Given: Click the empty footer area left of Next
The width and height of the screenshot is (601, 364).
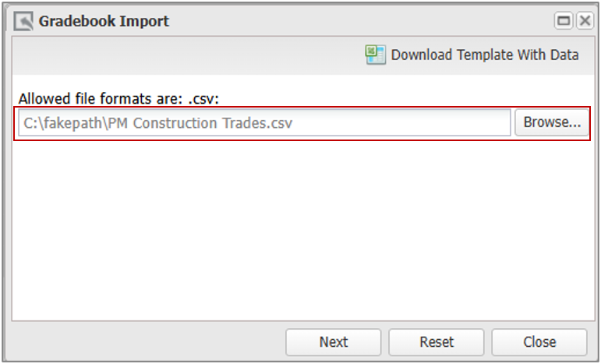Looking at the screenshot, I should click(147, 341).
